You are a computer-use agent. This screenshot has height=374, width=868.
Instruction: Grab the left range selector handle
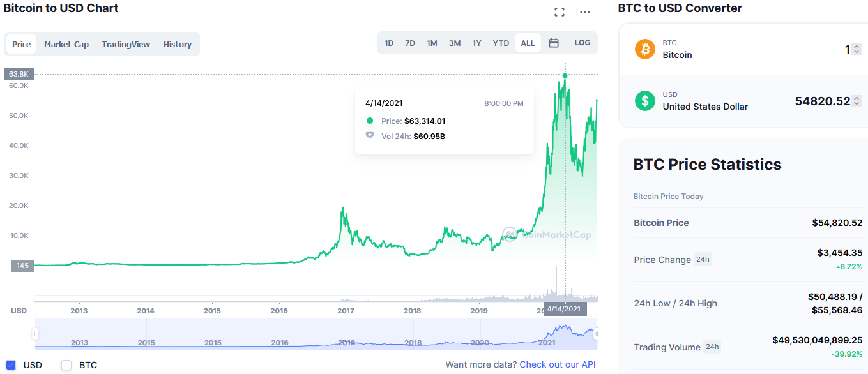point(36,334)
